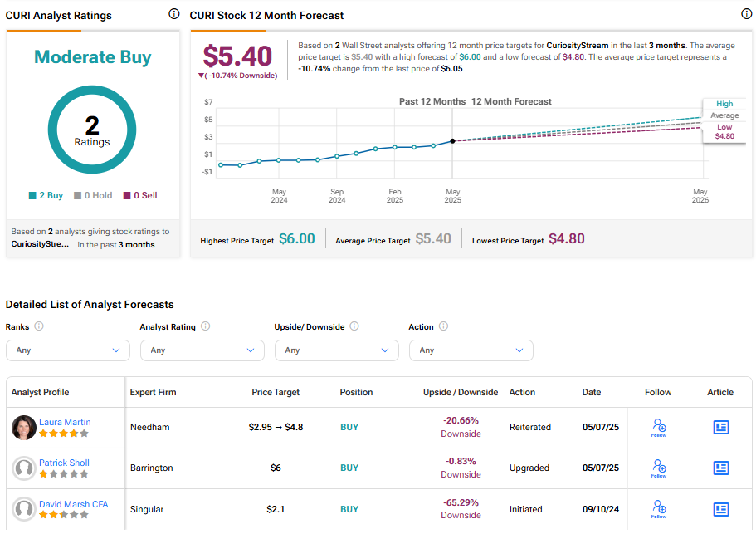Open info icon beside CURI Analyst Ratings

point(174,14)
